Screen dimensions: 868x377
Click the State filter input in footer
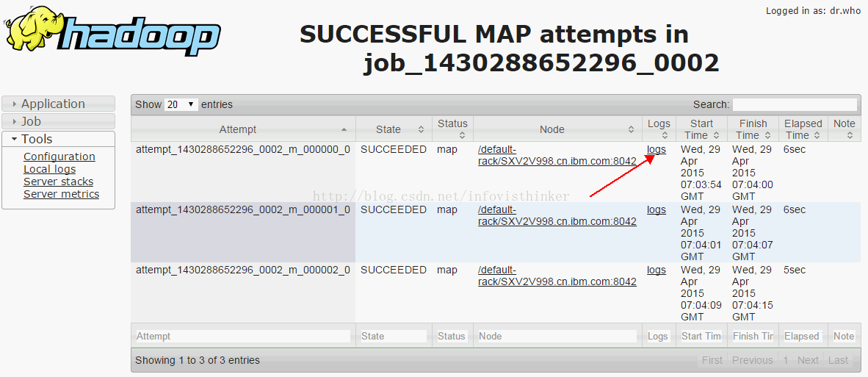point(394,336)
